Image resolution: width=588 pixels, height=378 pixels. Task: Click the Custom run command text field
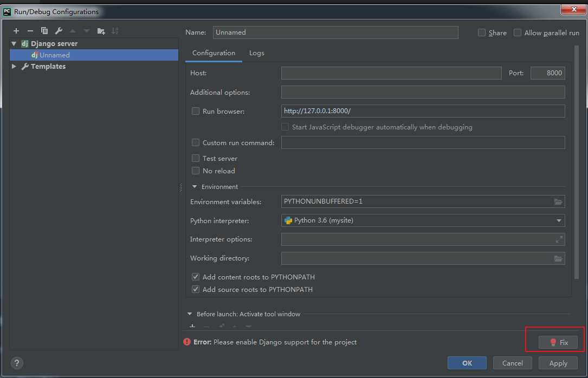pyautogui.click(x=423, y=142)
